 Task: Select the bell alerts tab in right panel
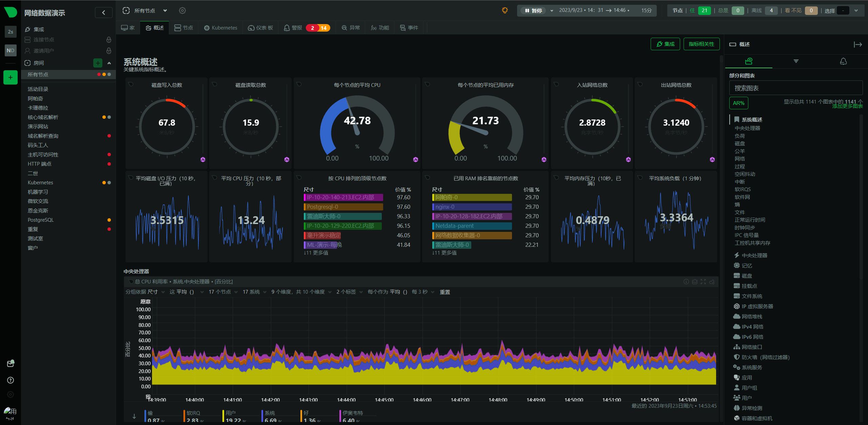[x=843, y=61]
